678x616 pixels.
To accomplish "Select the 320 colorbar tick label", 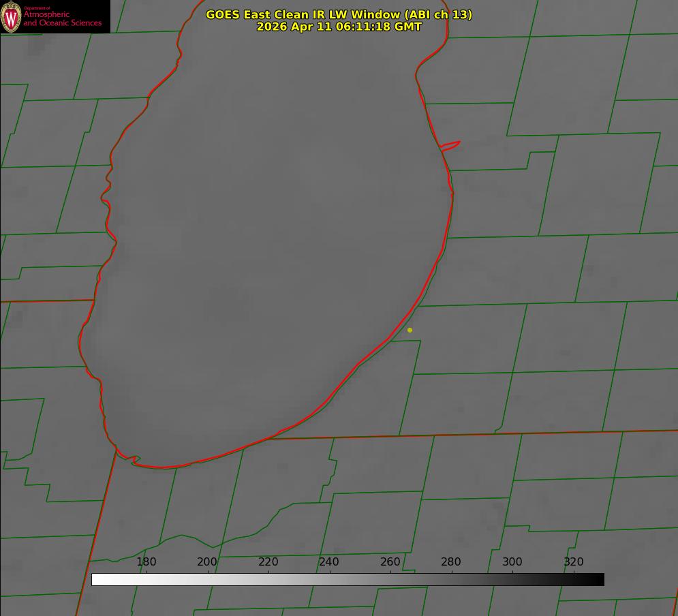I will click(574, 561).
